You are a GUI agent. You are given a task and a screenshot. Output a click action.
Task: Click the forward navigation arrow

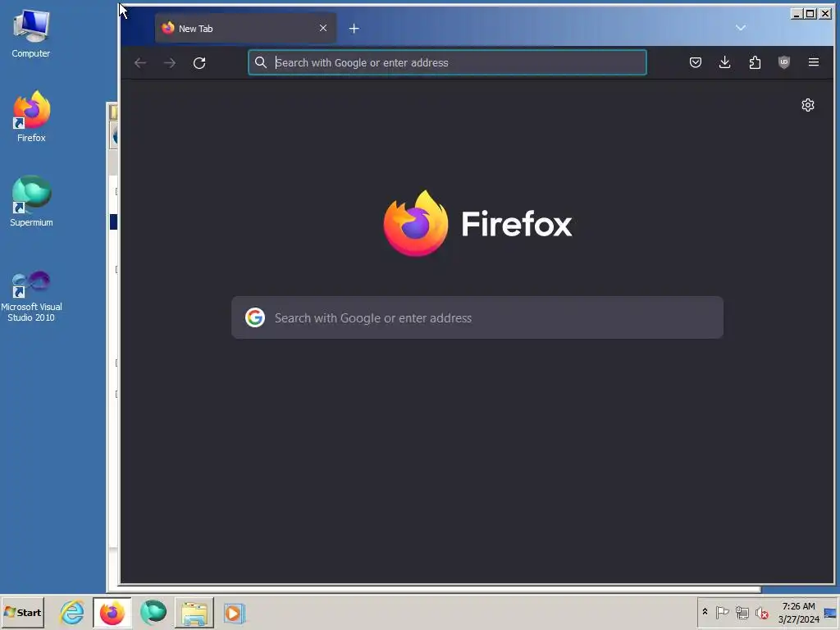(x=170, y=62)
